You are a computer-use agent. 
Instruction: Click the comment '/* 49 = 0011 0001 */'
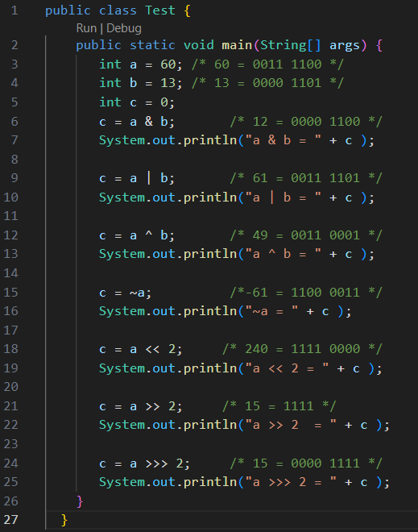[x=306, y=235]
